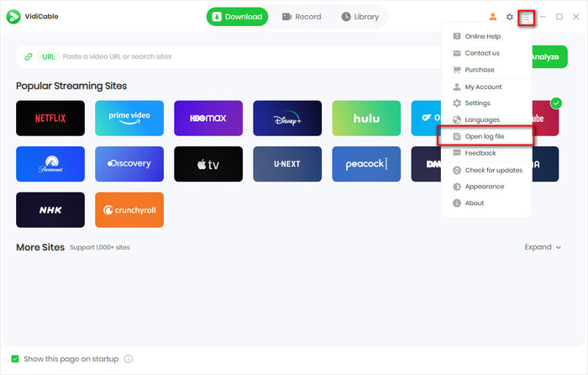Image resolution: width=588 pixels, height=375 pixels.
Task: Select the Discovery tile
Action: point(129,164)
